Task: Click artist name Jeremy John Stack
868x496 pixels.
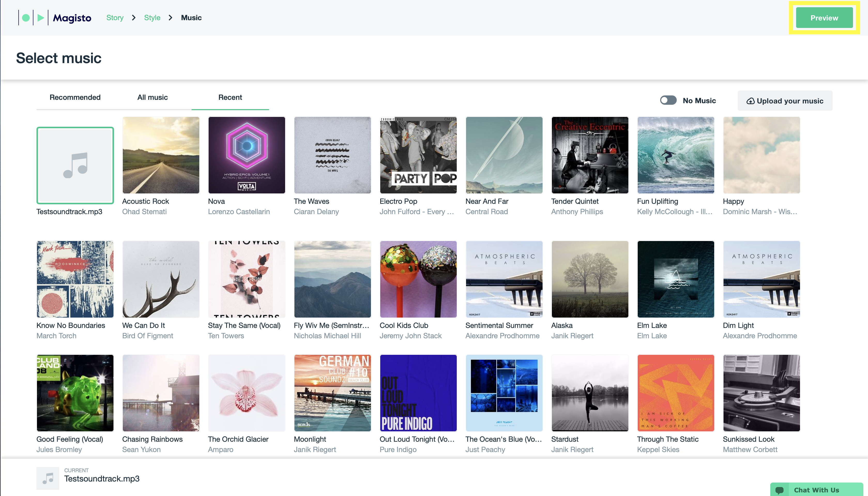Action: click(x=410, y=336)
